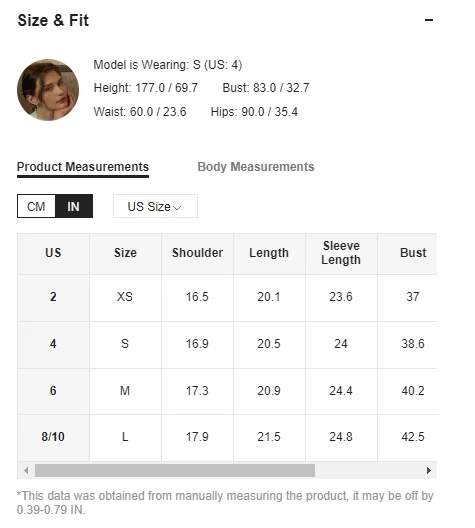Image resolution: width=475 pixels, height=528 pixels.
Task: Click the M size cell
Action: coord(125,391)
